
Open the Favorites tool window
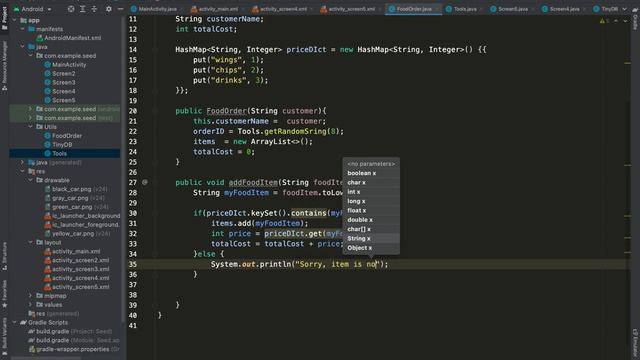(4, 293)
